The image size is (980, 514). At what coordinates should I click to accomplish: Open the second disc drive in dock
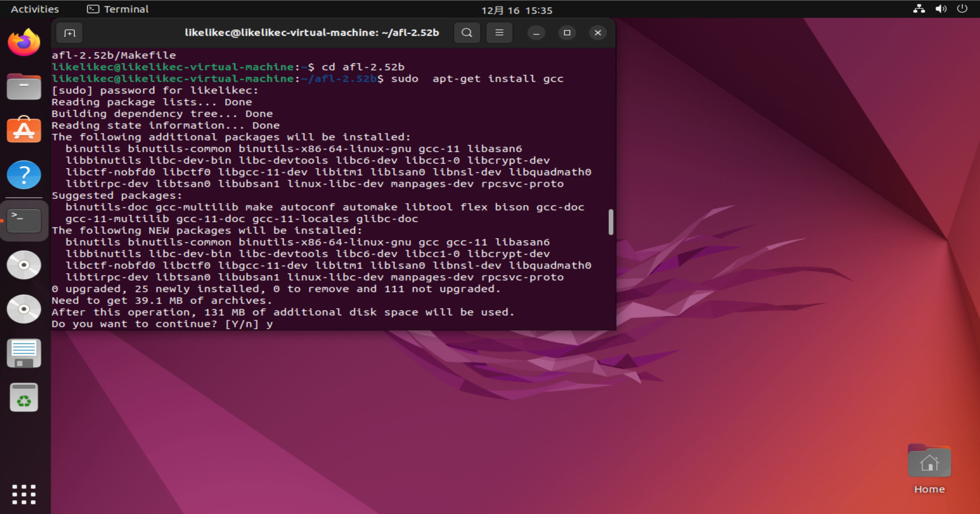point(24,309)
